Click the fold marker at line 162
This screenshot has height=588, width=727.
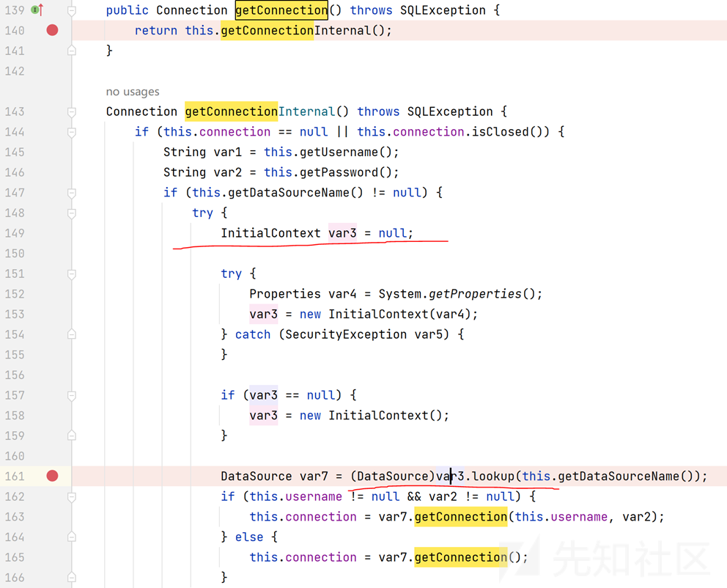pyautogui.click(x=72, y=496)
